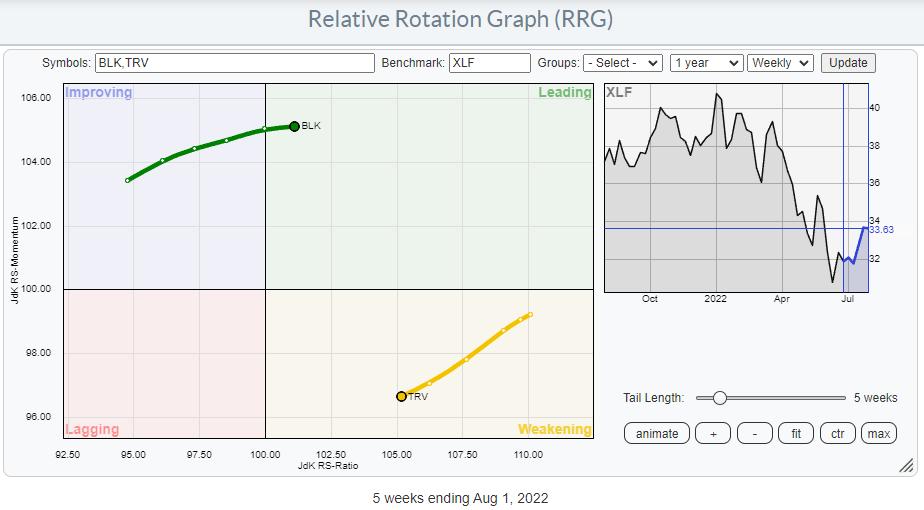Click the Symbols input field

coord(234,62)
